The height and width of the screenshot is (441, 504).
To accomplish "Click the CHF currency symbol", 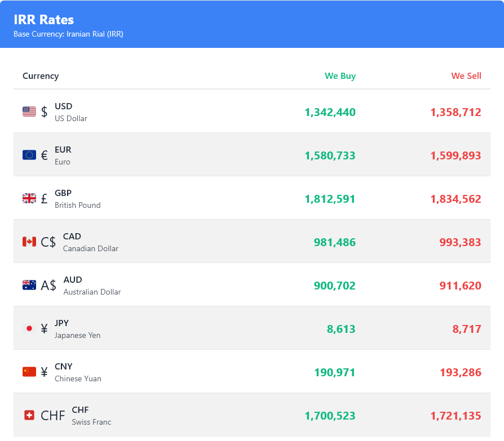I will pos(52,415).
